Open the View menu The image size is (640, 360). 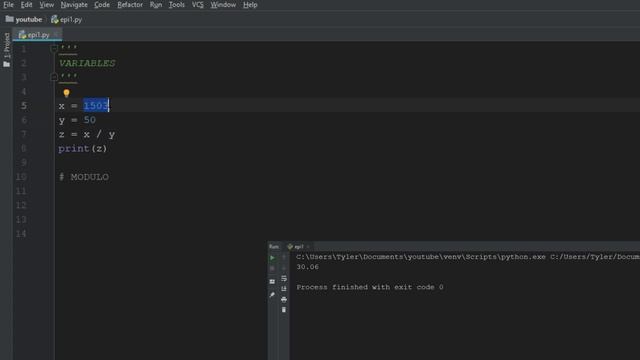click(47, 5)
